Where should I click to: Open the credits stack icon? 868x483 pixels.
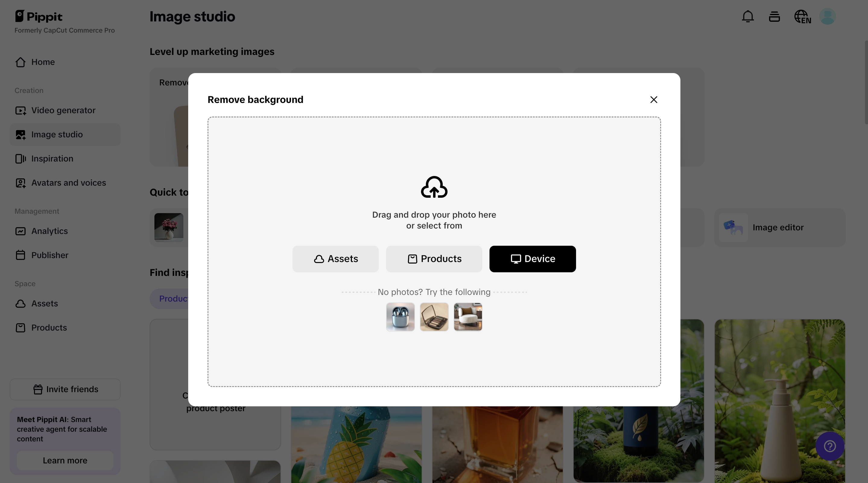(774, 17)
